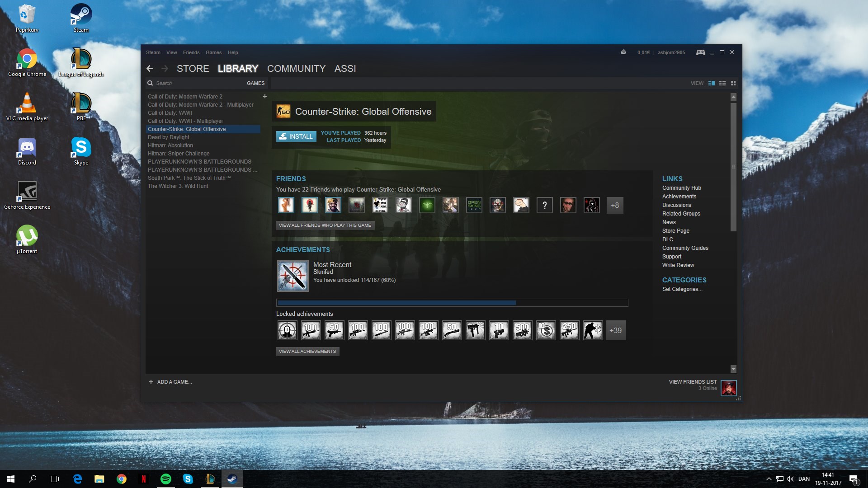Switch to the STORE tab
The height and width of the screenshot is (488, 868).
[193, 69]
